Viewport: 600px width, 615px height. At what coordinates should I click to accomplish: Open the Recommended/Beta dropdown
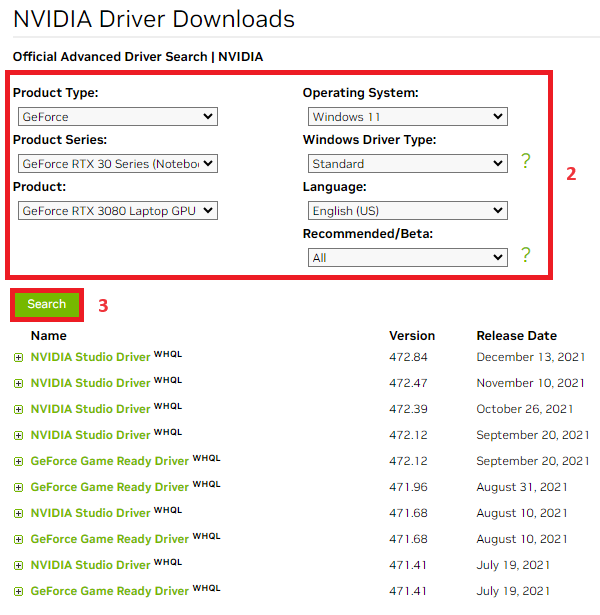[407, 258]
